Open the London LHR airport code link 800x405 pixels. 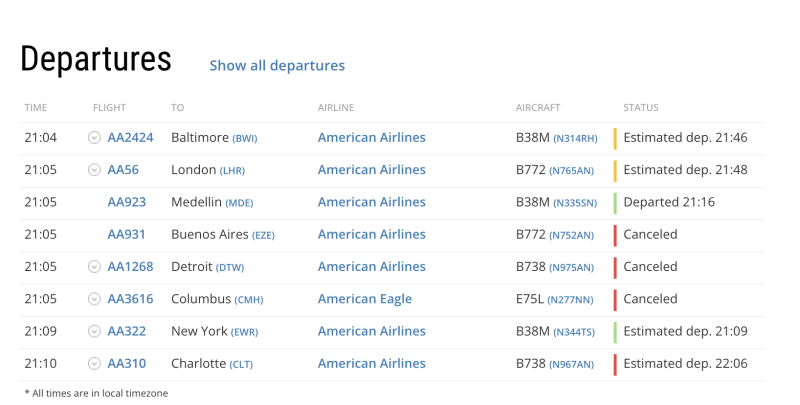click(x=232, y=171)
